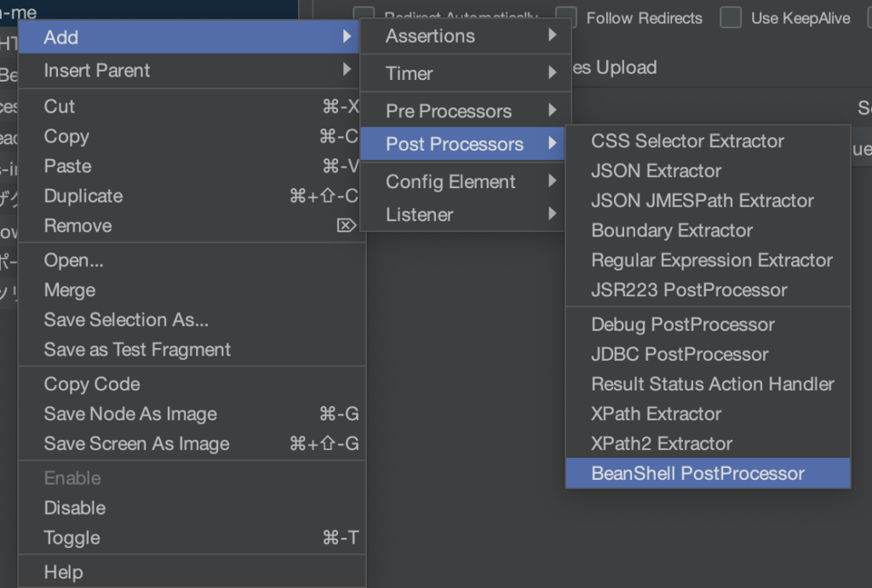This screenshot has height=588, width=872.
Task: Select Boundary Extractor
Action: coord(672,231)
